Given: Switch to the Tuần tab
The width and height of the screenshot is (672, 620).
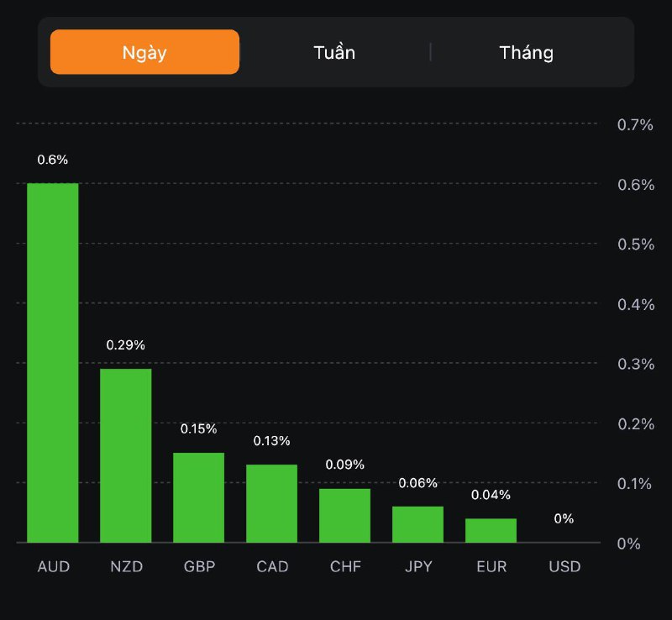Looking at the screenshot, I should [334, 52].
